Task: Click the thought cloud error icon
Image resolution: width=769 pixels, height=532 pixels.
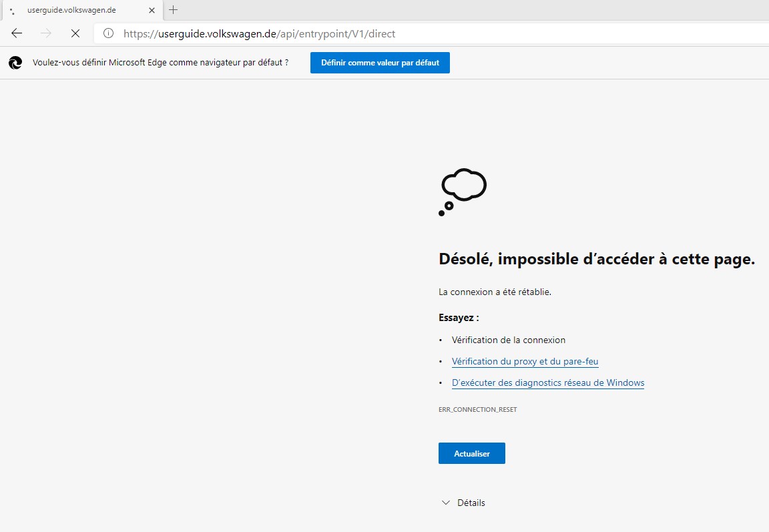Action: pyautogui.click(x=463, y=192)
